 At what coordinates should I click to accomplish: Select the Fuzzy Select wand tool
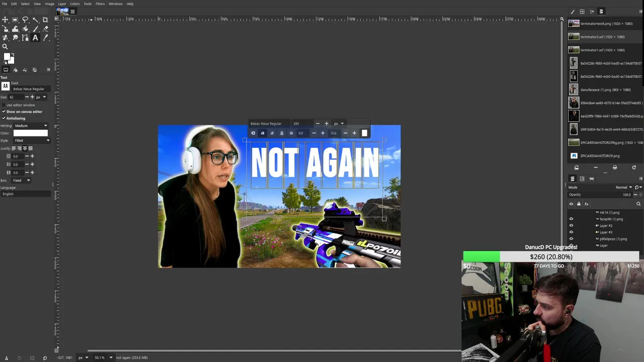click(x=35, y=20)
